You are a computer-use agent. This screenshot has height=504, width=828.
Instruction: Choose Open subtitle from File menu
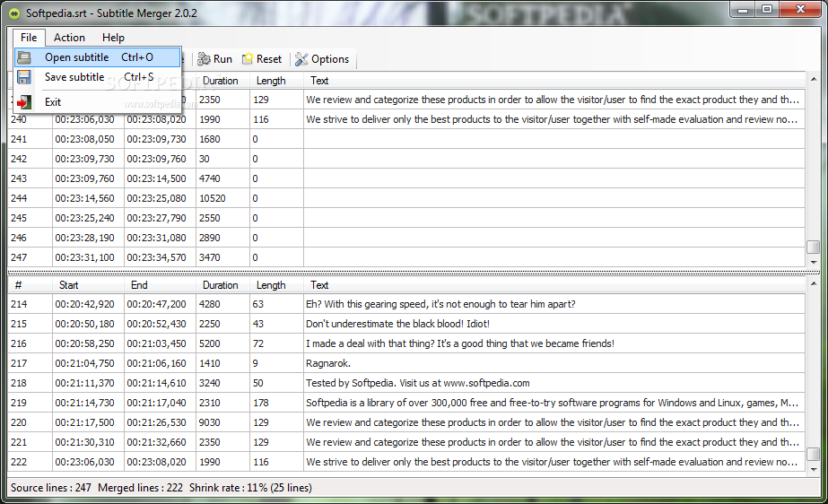pos(97,57)
